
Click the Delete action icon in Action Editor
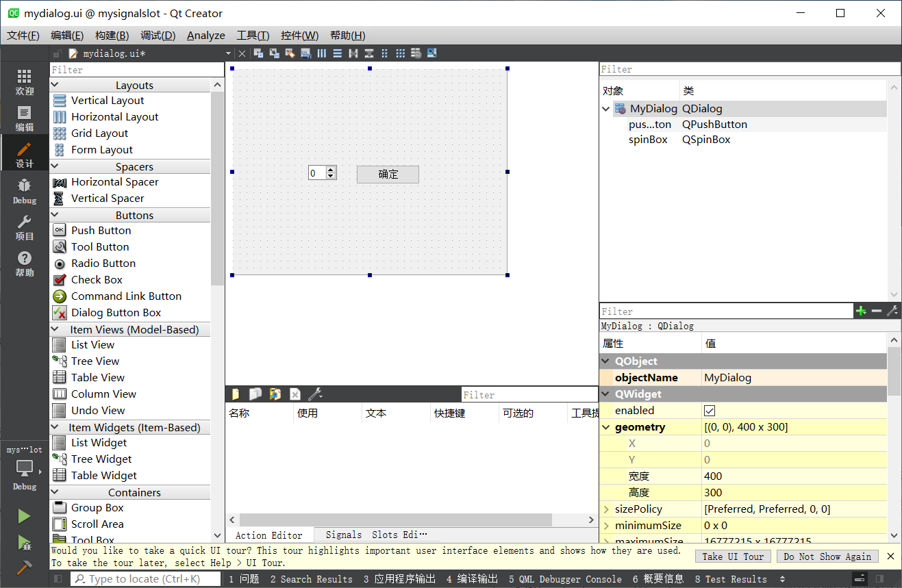coord(295,394)
